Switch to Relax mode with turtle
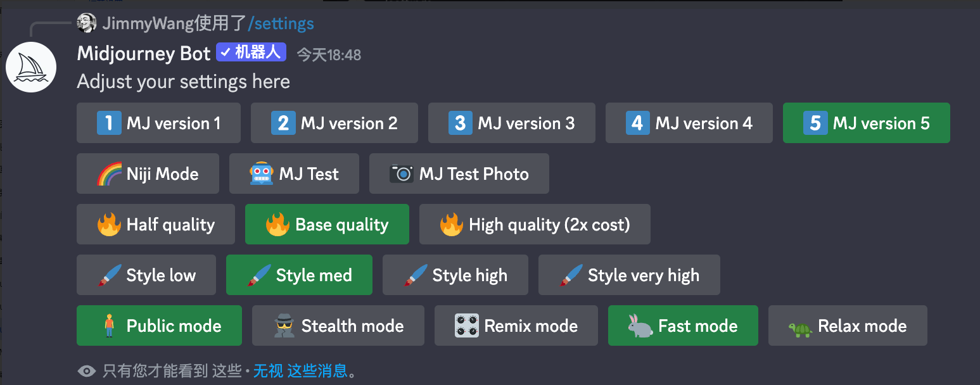The width and height of the screenshot is (980, 385). [x=848, y=325]
